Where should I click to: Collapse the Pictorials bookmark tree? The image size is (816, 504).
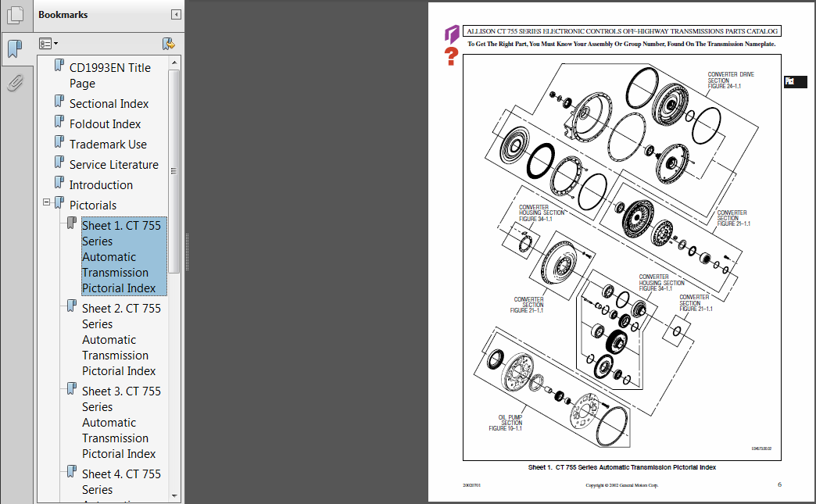pyautogui.click(x=46, y=202)
